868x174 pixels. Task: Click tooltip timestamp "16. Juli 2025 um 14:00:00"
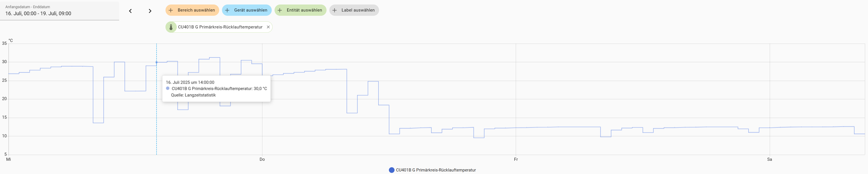[x=190, y=82]
